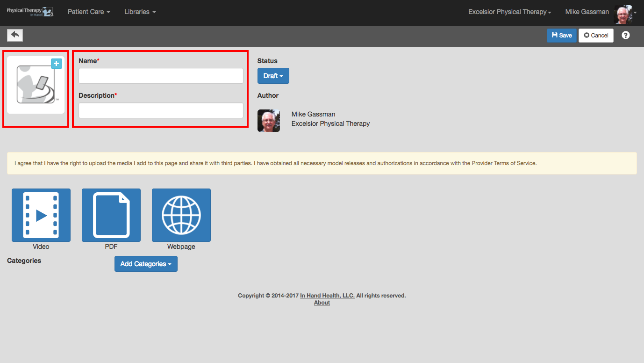The image size is (644, 363).
Task: Open the help question mark icon
Action: [x=626, y=35]
